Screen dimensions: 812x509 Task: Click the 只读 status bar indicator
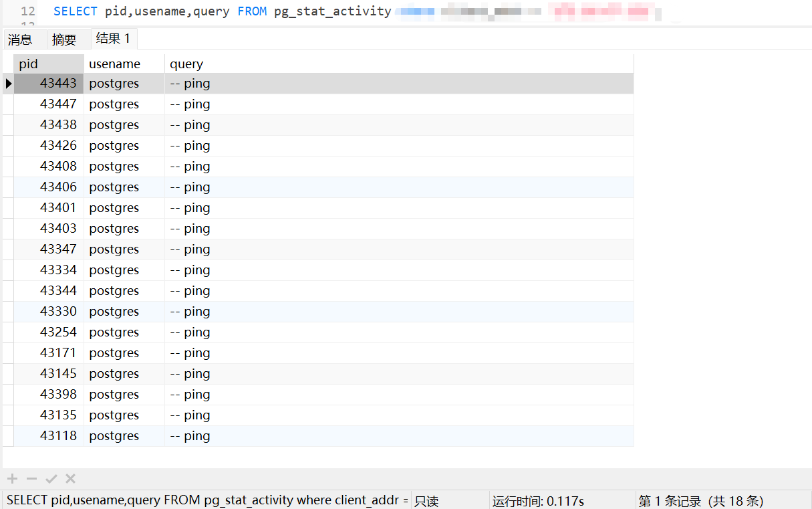(426, 501)
